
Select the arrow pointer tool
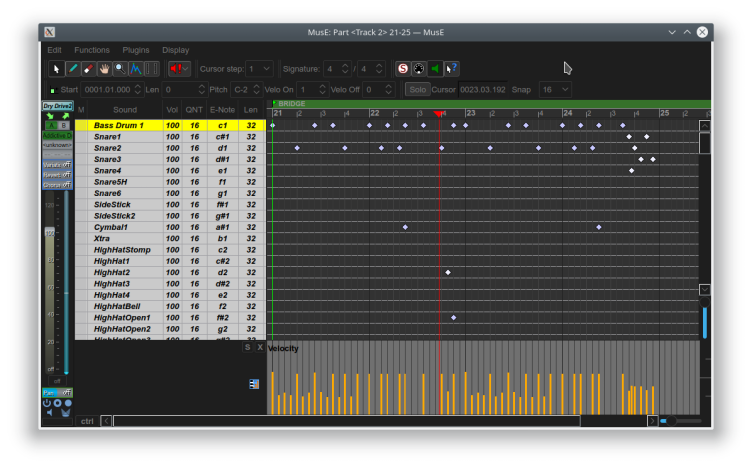[x=57, y=69]
